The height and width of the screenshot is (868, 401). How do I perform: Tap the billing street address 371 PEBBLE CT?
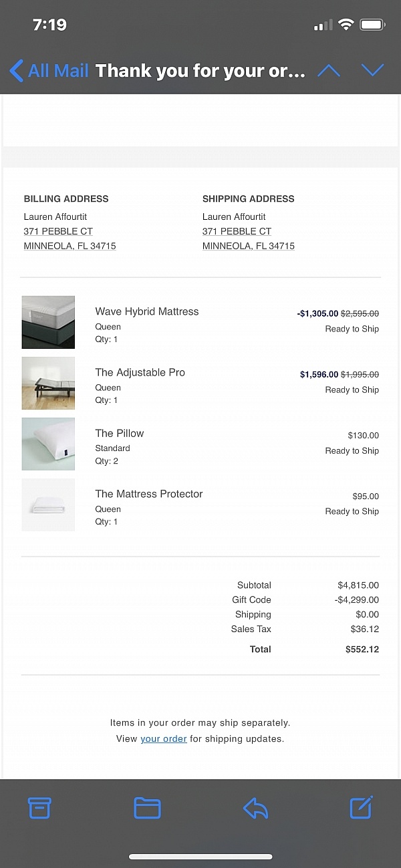click(58, 231)
